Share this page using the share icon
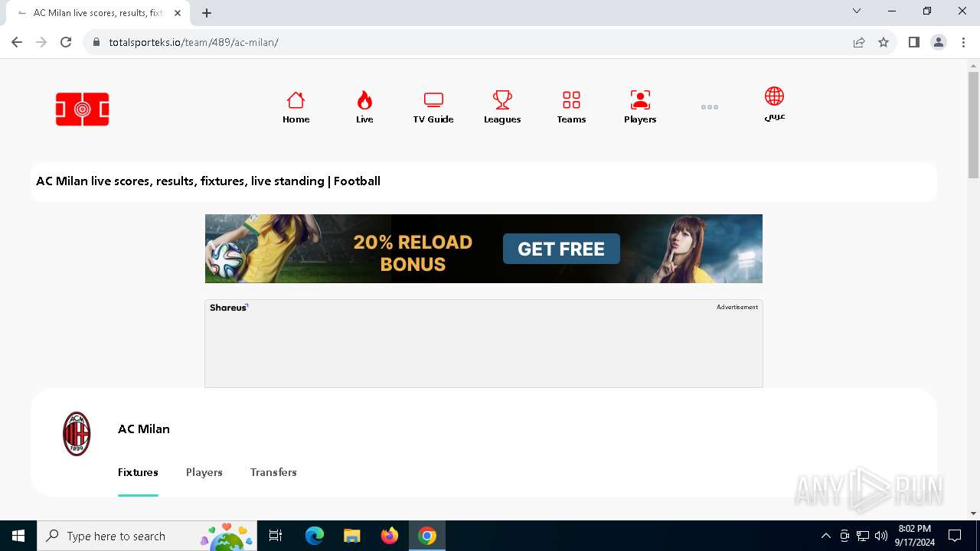Viewport: 980px width, 551px height. tap(859, 42)
